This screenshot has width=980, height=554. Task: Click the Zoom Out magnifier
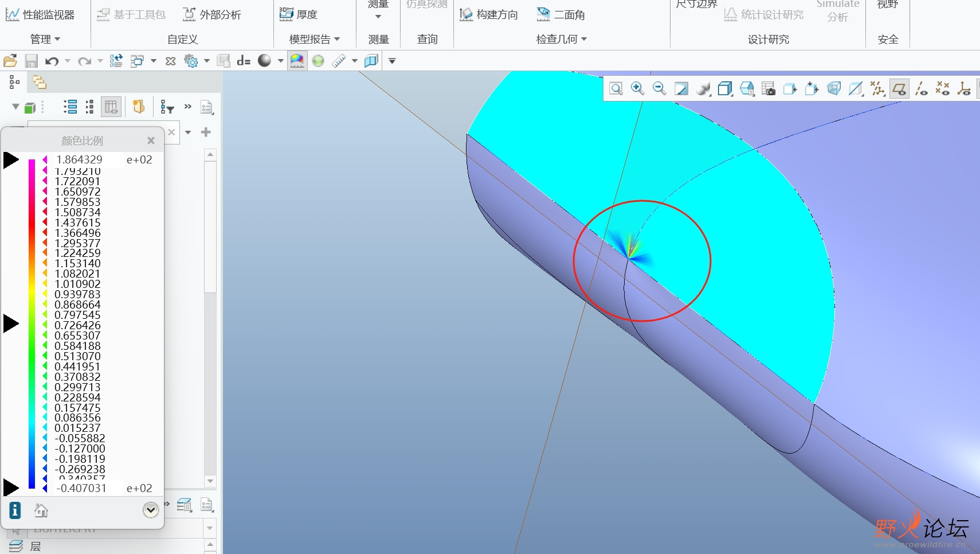click(x=659, y=89)
